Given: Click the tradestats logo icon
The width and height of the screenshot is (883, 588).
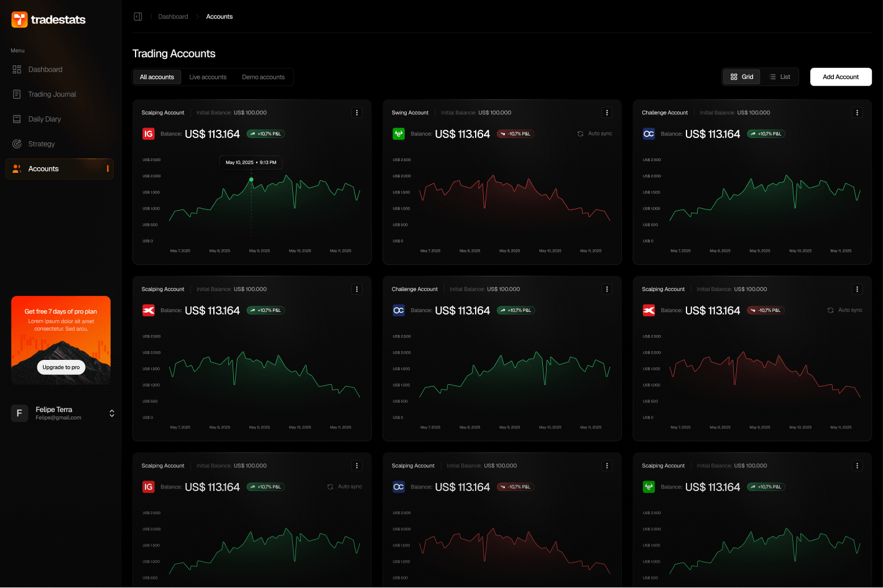Looking at the screenshot, I should point(19,20).
